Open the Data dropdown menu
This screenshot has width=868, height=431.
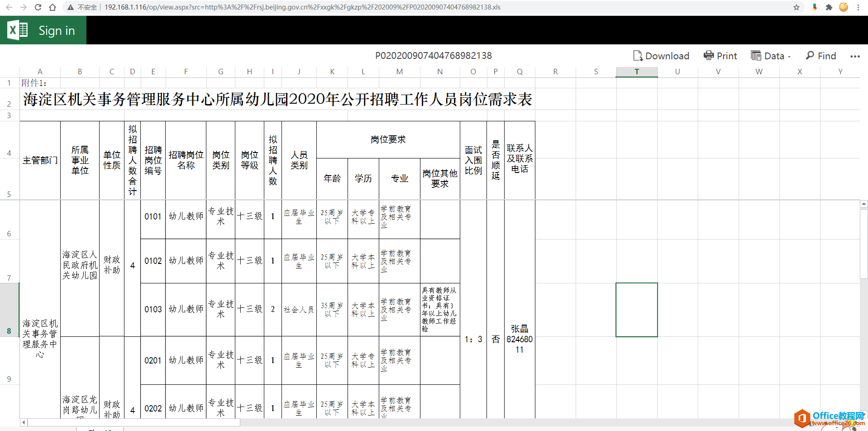coord(771,55)
